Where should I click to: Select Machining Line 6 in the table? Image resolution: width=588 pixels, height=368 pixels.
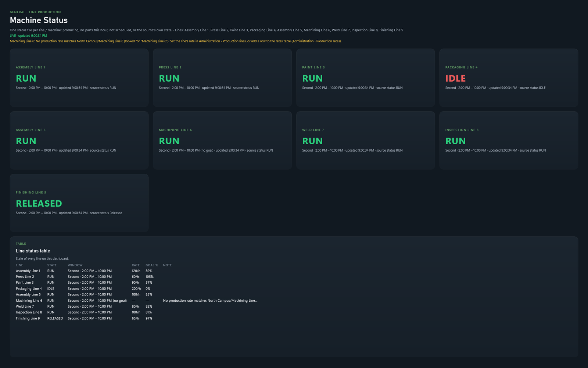coord(29,301)
